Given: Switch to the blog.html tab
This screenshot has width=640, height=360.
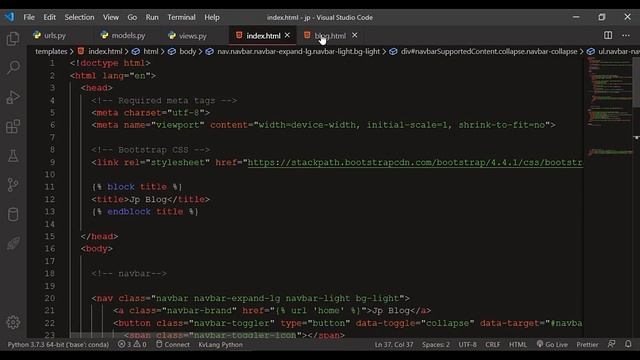Looking at the screenshot, I should tap(330, 36).
